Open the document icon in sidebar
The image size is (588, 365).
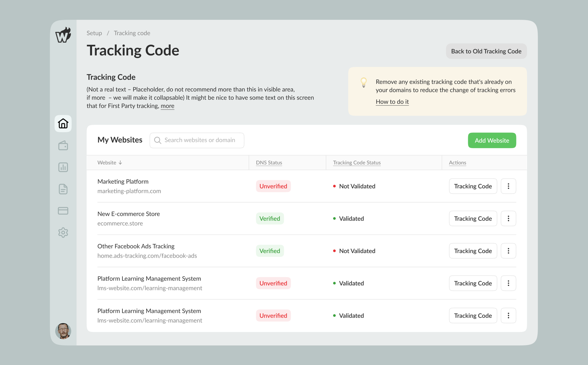(63, 189)
